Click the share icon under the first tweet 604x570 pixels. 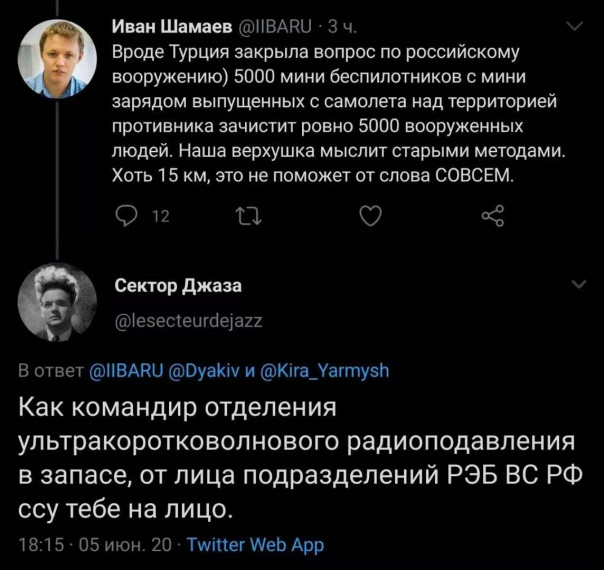[492, 216]
